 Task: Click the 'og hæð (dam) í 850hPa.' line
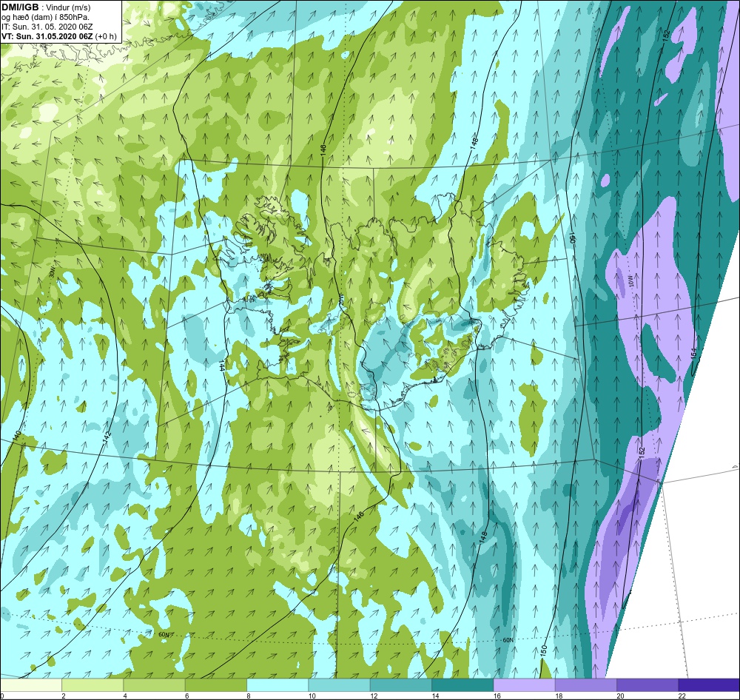pos(45,18)
